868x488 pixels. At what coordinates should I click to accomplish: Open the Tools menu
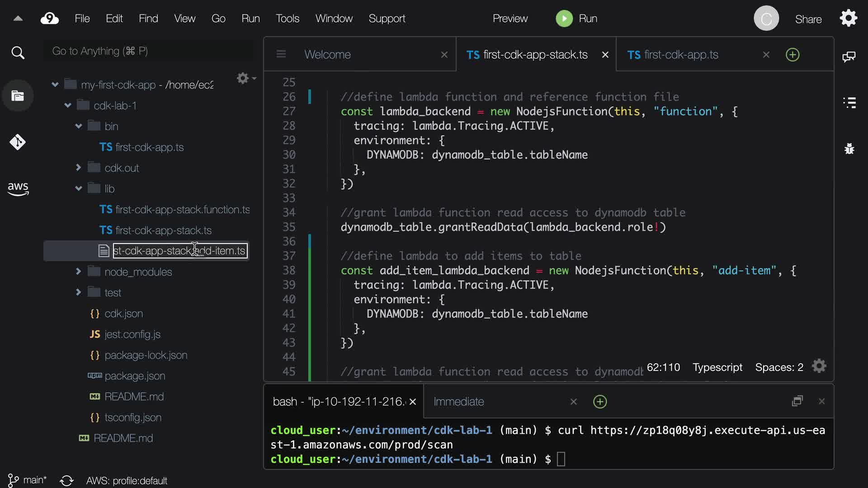click(x=288, y=19)
